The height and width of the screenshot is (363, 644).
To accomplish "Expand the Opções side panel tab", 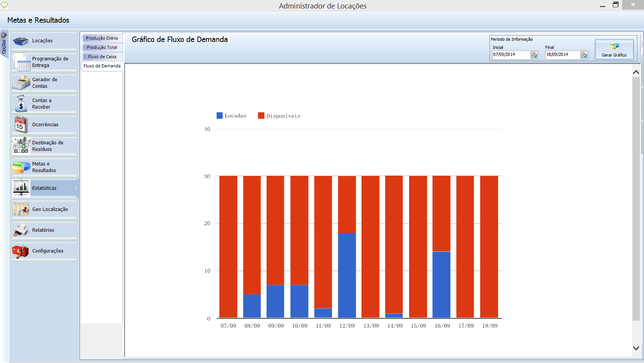I will coord(4,44).
